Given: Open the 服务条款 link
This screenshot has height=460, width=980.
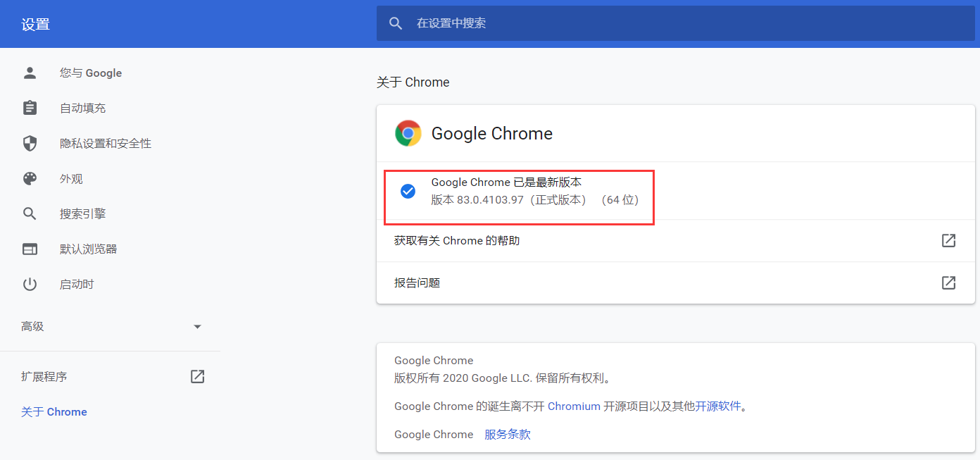Looking at the screenshot, I should click(507, 434).
